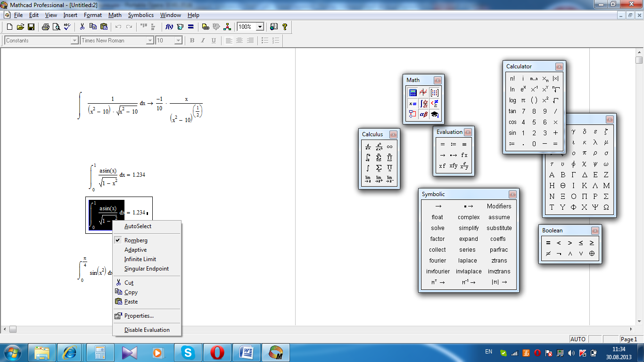Choose Infinite Limit method

tap(147, 259)
